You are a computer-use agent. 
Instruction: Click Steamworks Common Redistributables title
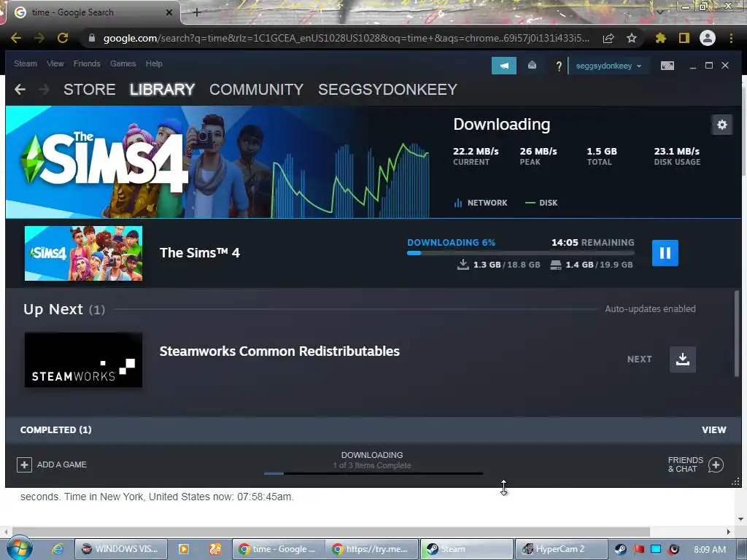pyautogui.click(x=279, y=351)
